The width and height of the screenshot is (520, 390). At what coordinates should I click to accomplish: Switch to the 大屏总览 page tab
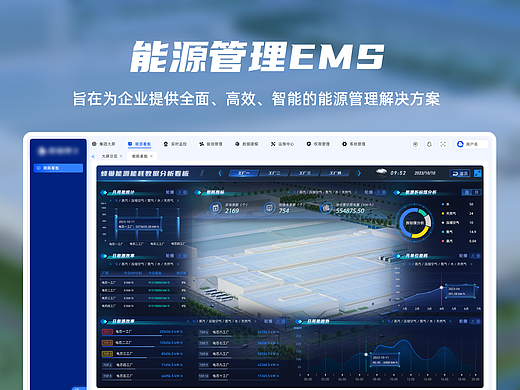tap(109, 156)
